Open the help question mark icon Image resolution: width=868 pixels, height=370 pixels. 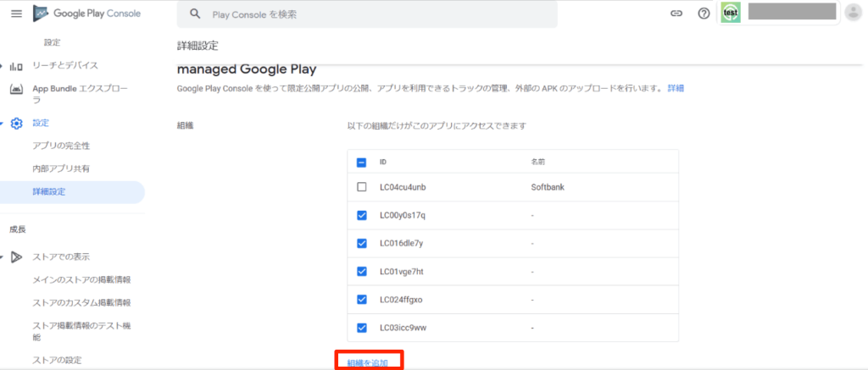coord(704,14)
